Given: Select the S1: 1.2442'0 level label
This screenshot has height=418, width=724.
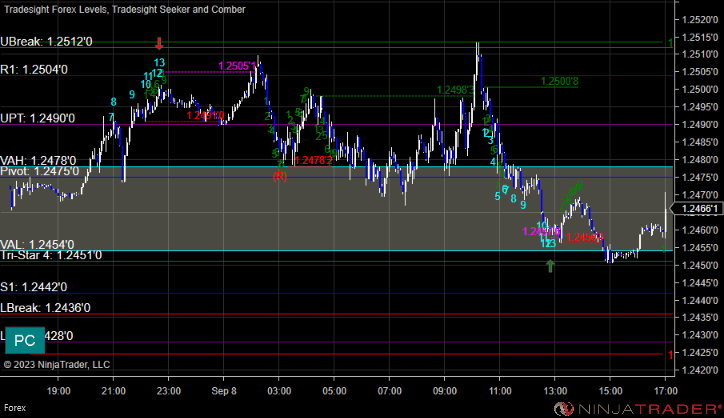Looking at the screenshot, I should [x=33, y=287].
